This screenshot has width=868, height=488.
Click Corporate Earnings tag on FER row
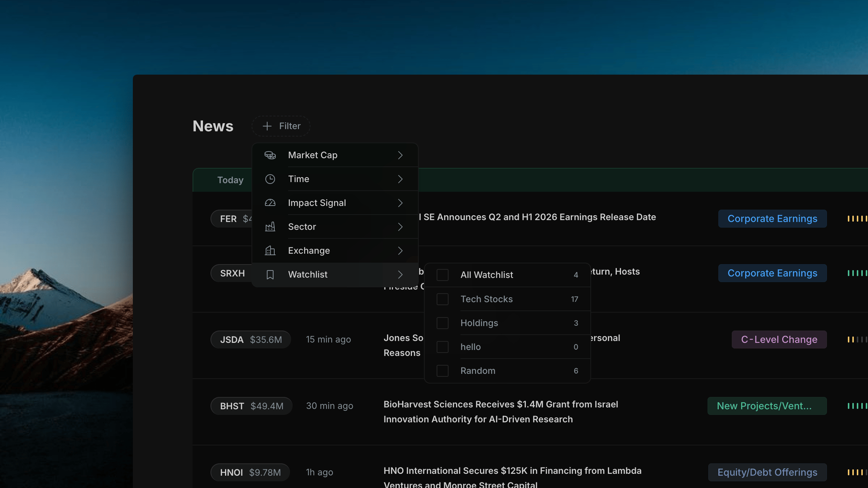[772, 219]
